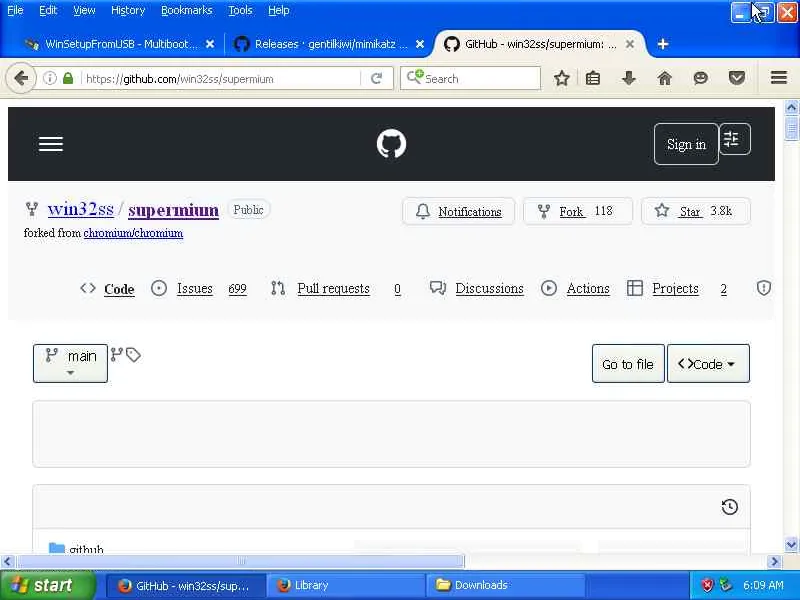Viewport: 800px width, 600px height.
Task: Open the Actions tab
Action: pyautogui.click(x=575, y=288)
